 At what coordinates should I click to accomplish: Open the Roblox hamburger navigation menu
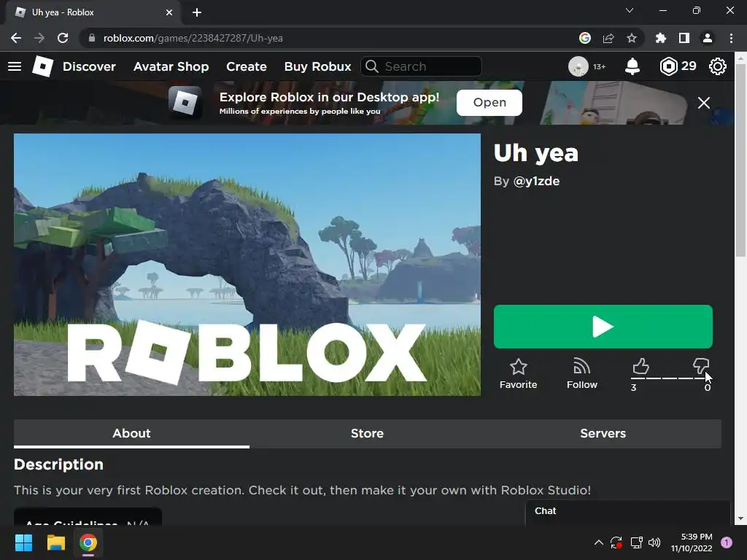[15, 66]
